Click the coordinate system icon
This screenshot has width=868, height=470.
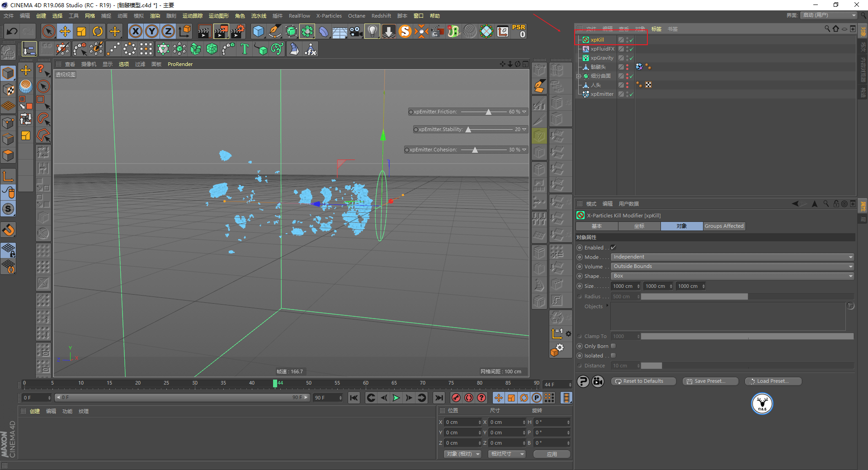point(185,31)
